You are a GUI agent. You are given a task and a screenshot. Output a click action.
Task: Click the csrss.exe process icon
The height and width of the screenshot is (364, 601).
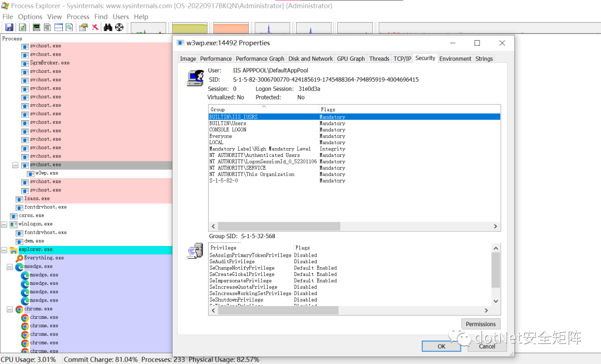coord(14,216)
